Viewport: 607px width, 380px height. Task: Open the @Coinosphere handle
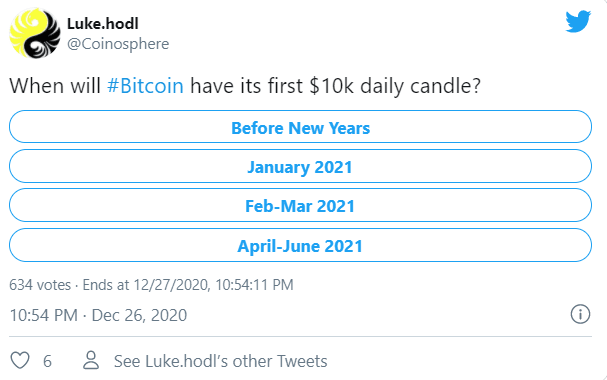(x=118, y=44)
